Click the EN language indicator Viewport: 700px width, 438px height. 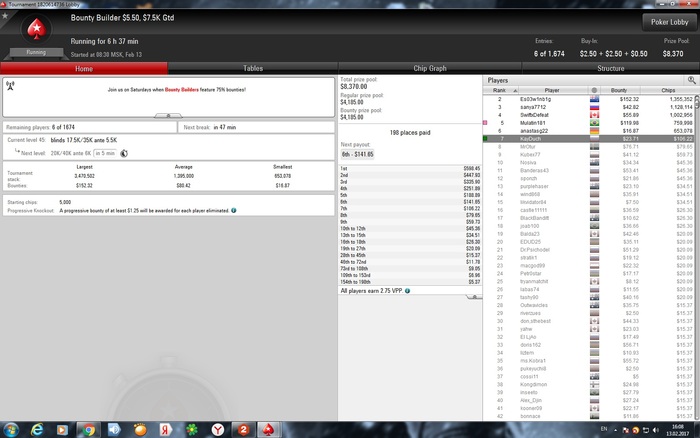click(x=604, y=429)
